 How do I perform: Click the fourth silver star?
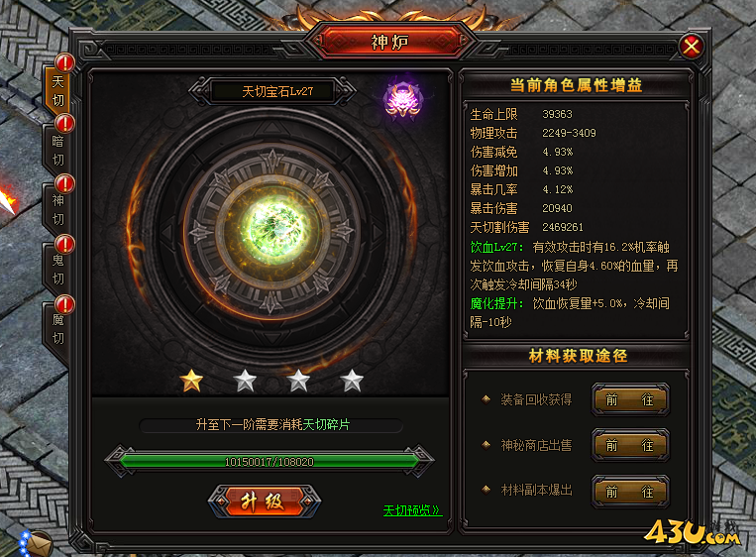point(352,381)
